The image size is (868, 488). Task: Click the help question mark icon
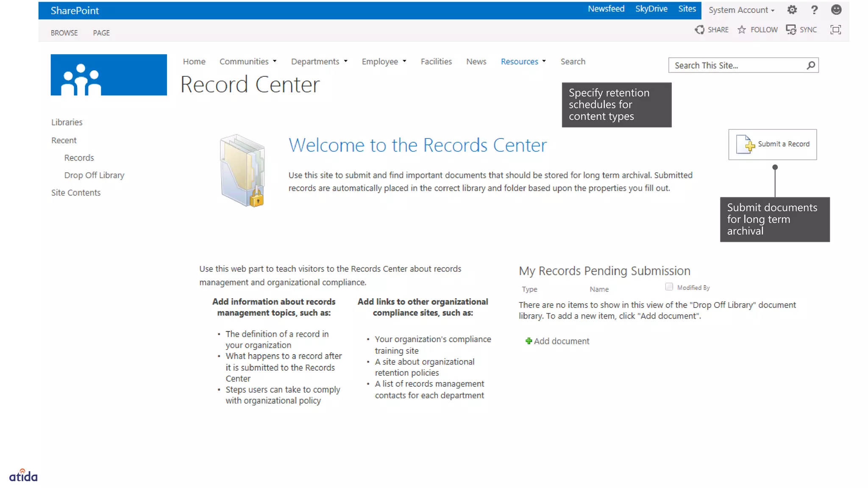[814, 10]
